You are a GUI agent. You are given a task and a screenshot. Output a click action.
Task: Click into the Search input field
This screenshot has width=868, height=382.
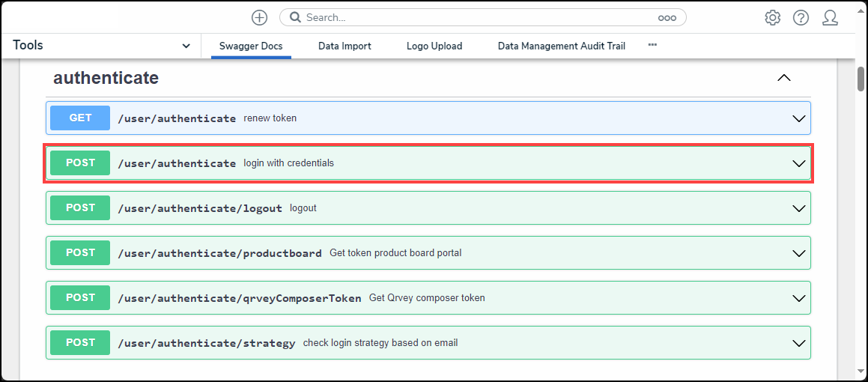click(x=479, y=17)
